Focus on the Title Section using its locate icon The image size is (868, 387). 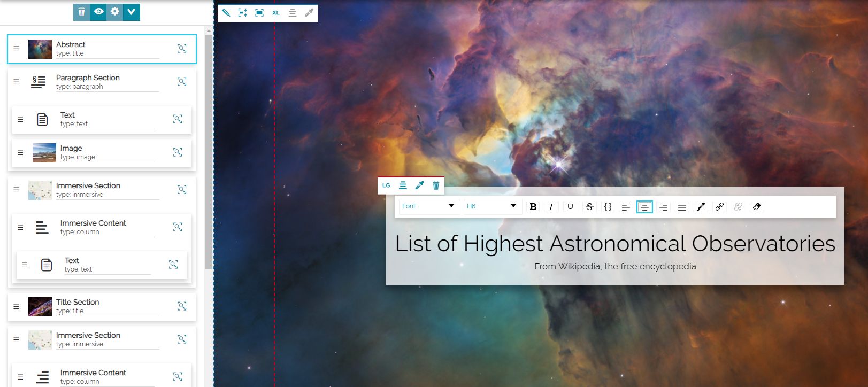(182, 306)
